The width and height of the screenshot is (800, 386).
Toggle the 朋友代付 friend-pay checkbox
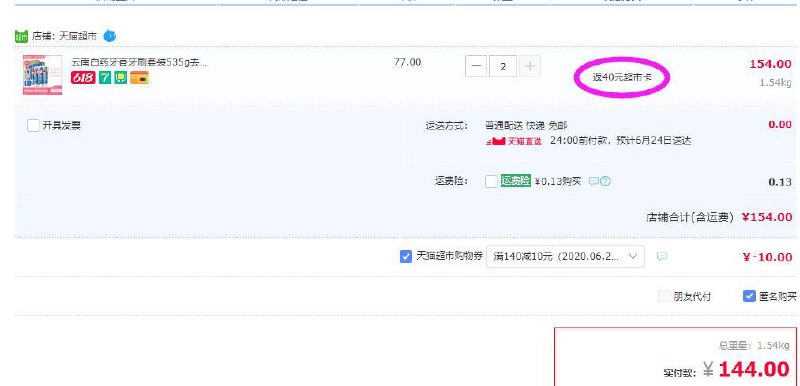664,296
